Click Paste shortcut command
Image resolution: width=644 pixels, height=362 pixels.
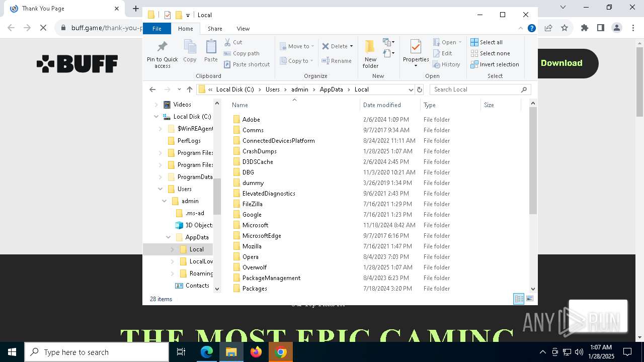(247, 64)
